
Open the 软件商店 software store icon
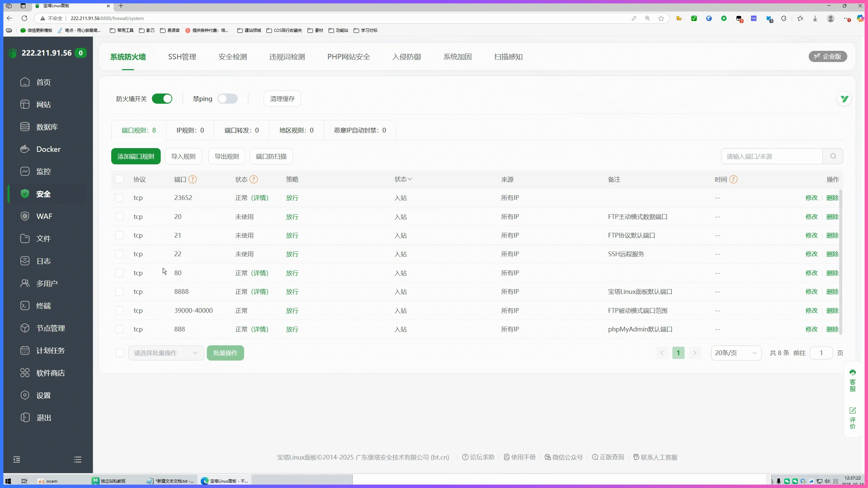tap(25, 373)
